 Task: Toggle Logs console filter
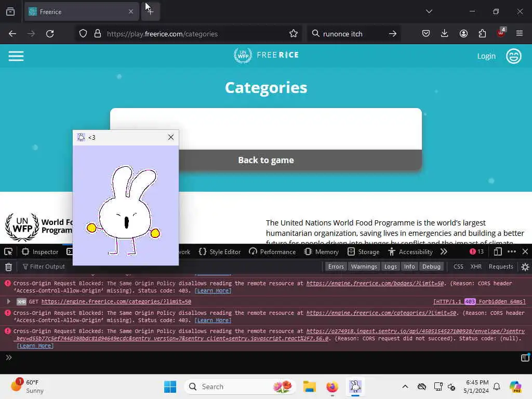click(390, 267)
